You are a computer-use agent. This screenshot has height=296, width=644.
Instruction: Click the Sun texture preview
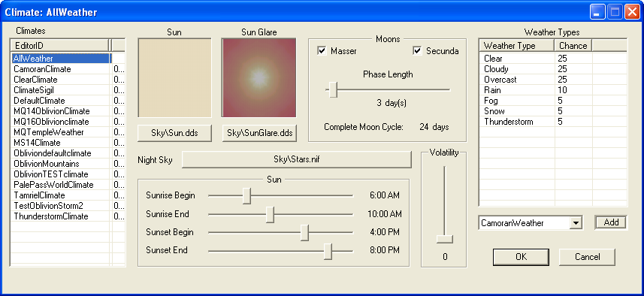[174, 78]
